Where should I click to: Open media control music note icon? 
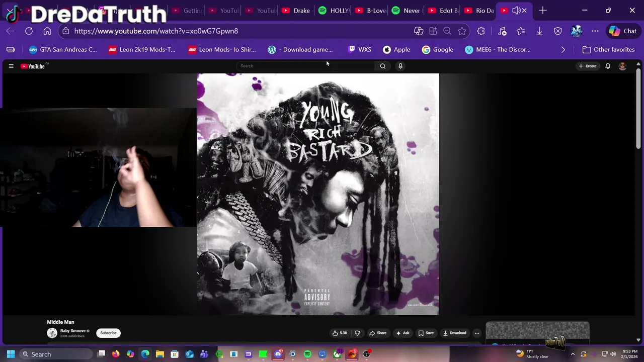coord(502,31)
